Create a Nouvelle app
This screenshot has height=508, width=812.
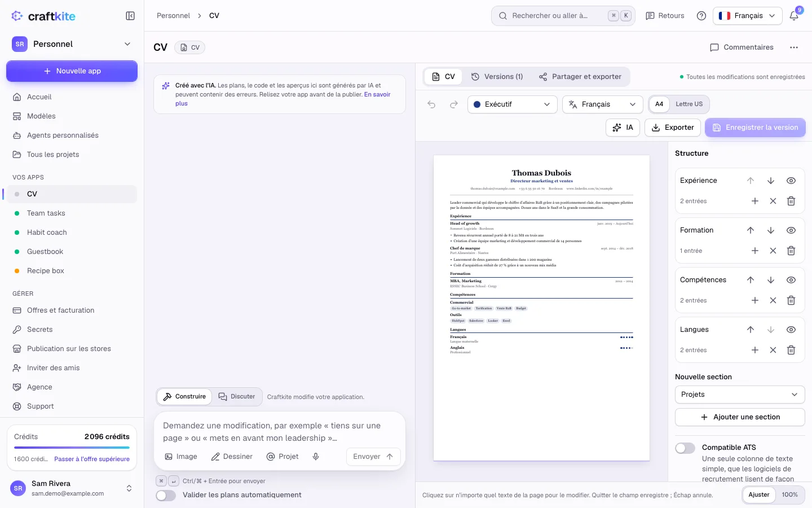point(72,71)
